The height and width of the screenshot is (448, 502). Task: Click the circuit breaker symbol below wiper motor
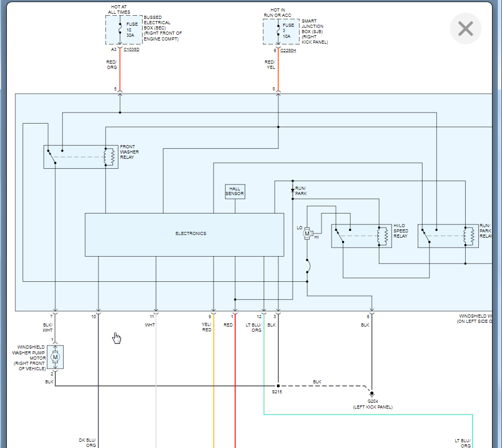308,266
